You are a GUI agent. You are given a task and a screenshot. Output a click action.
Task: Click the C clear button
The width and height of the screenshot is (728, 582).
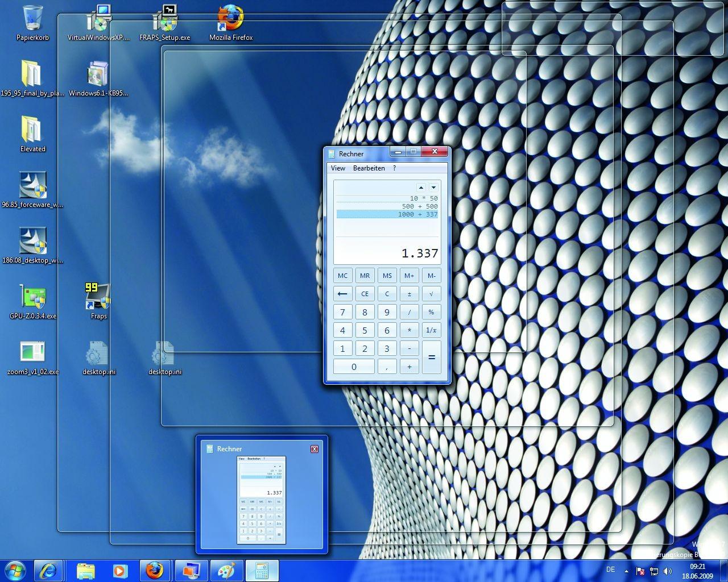click(387, 294)
